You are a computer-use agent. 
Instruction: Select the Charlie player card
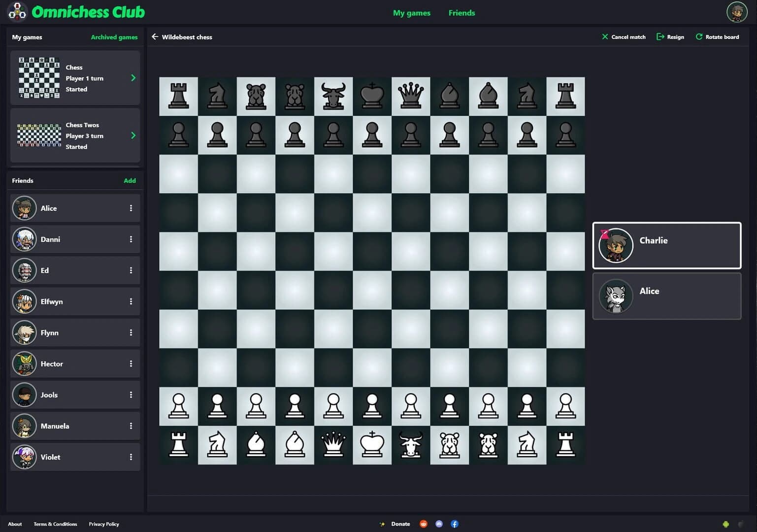click(x=667, y=245)
